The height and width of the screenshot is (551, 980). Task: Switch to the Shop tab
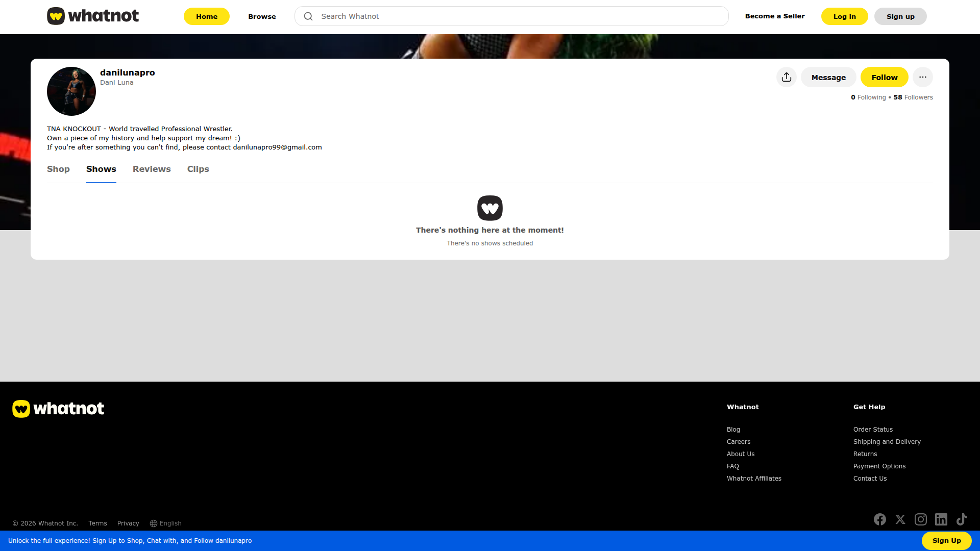(58, 169)
